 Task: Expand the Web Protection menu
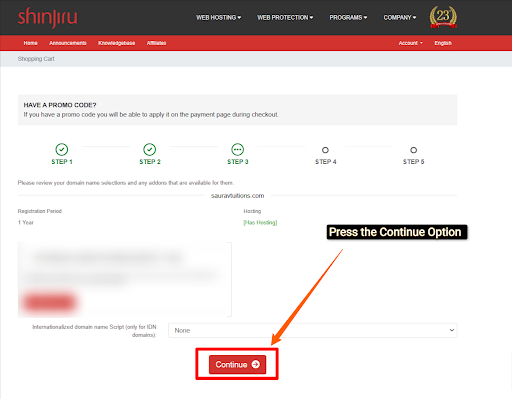tap(285, 17)
